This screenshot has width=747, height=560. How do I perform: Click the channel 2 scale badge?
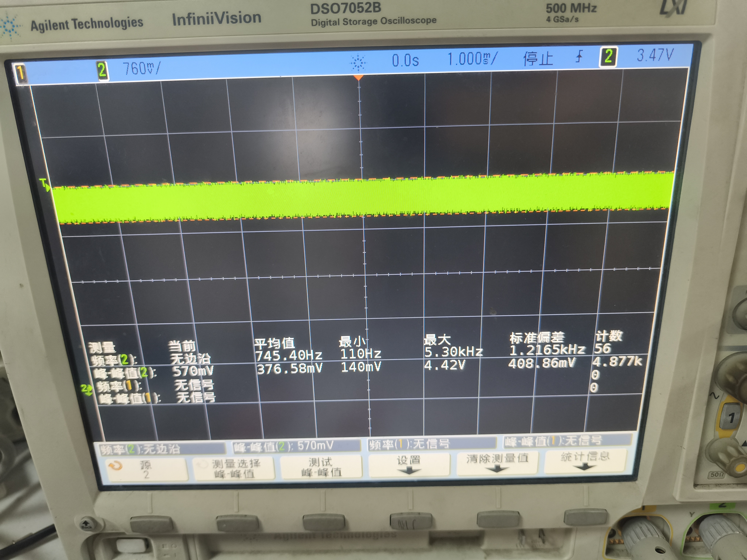(x=102, y=71)
